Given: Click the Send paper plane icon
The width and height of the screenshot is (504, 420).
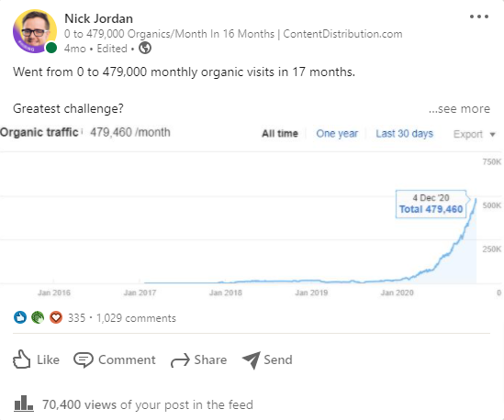Looking at the screenshot, I should (x=251, y=360).
